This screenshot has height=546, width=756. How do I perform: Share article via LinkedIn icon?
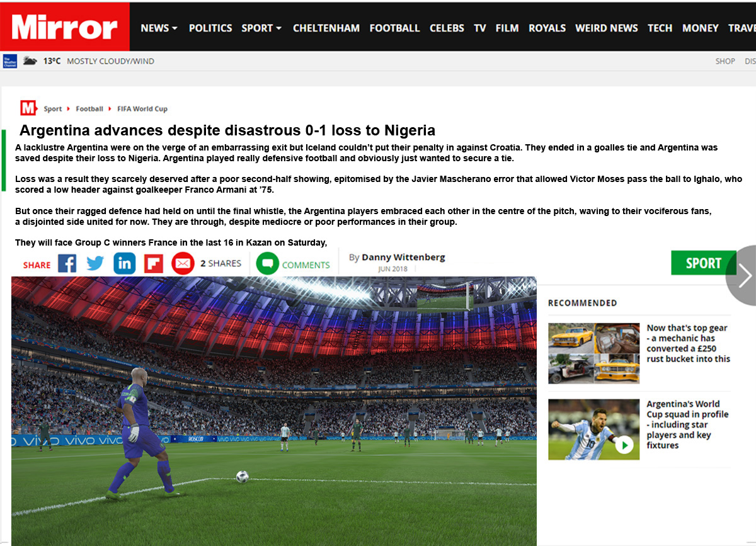coord(125,263)
